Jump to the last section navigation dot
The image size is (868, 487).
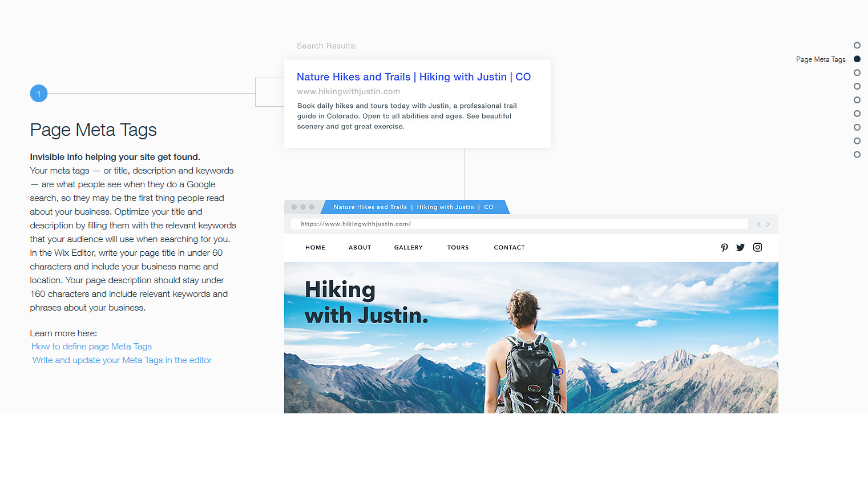click(857, 155)
